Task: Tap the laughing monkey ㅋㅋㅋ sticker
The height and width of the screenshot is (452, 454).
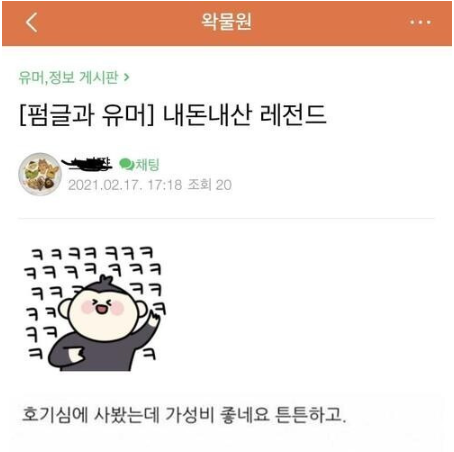Action: (x=95, y=308)
